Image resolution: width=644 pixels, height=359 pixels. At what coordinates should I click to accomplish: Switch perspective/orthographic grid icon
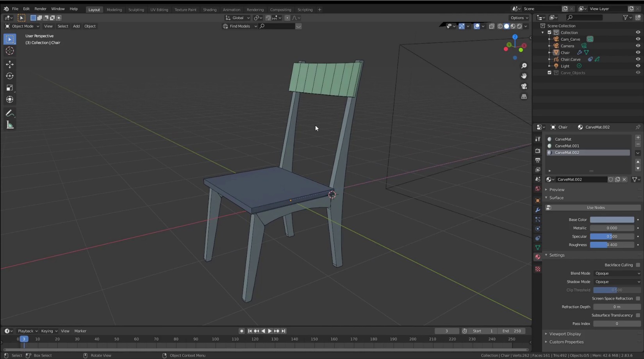coord(524,96)
